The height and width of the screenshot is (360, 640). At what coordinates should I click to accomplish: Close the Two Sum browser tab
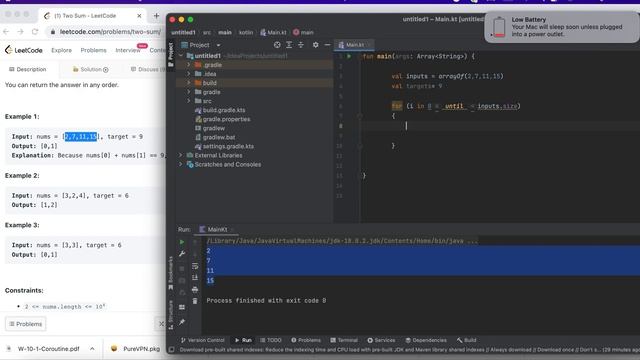[x=139, y=16]
